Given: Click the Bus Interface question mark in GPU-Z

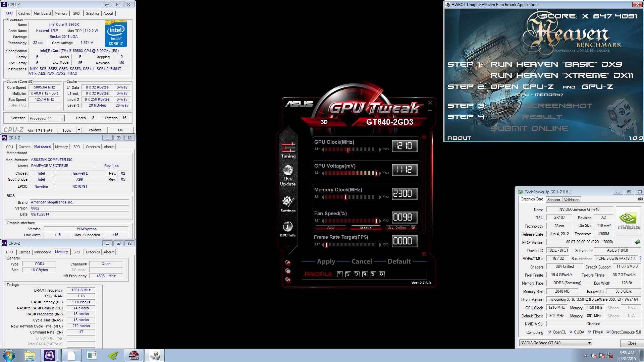Looking at the screenshot, I should pyautogui.click(x=640, y=258).
